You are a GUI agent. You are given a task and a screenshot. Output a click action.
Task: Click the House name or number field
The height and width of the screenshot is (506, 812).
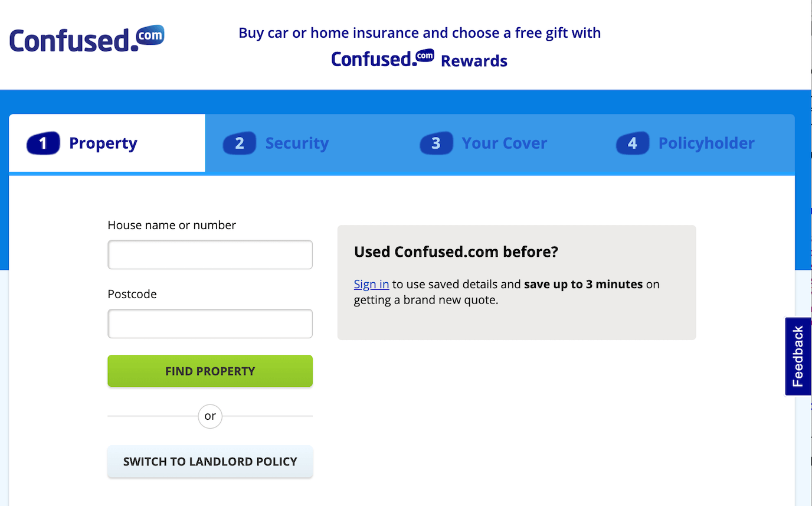(x=209, y=254)
